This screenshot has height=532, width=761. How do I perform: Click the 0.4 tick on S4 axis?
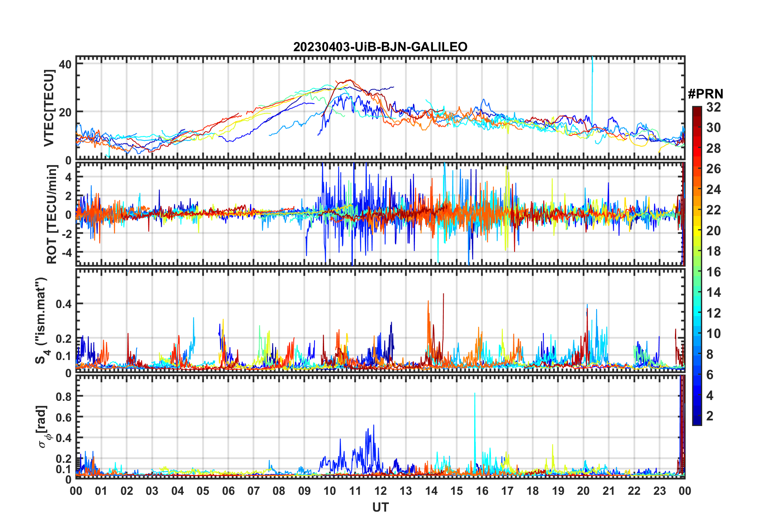(64, 304)
